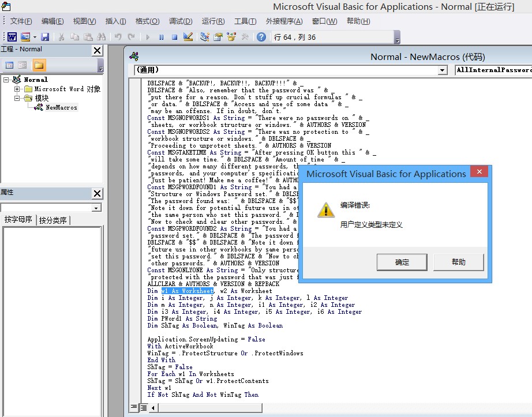Select Microsoft Word 对象 tree item
Viewport: 532px width, 417px height.
click(67, 89)
